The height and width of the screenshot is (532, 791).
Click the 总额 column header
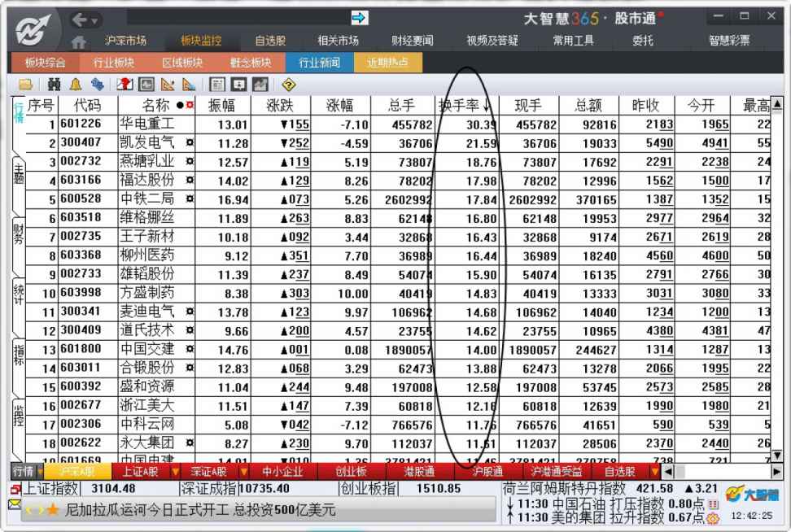(588, 106)
